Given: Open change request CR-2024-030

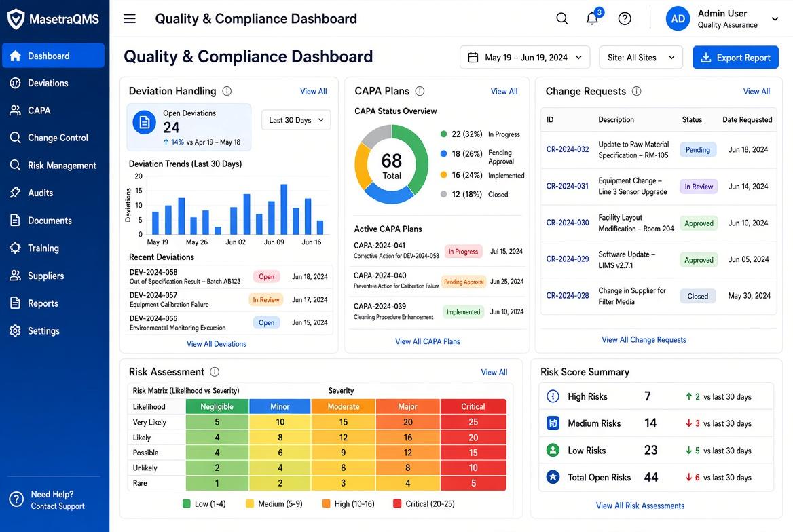Looking at the screenshot, I should pyautogui.click(x=568, y=223).
